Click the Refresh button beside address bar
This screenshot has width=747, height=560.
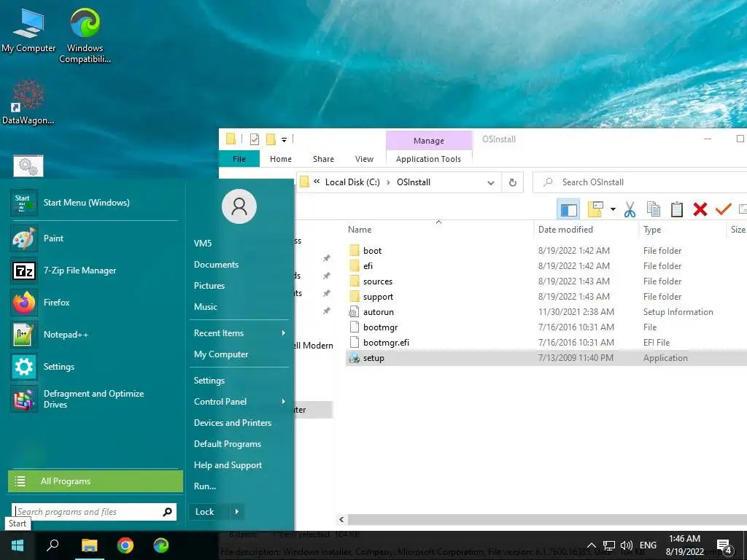coord(513,182)
